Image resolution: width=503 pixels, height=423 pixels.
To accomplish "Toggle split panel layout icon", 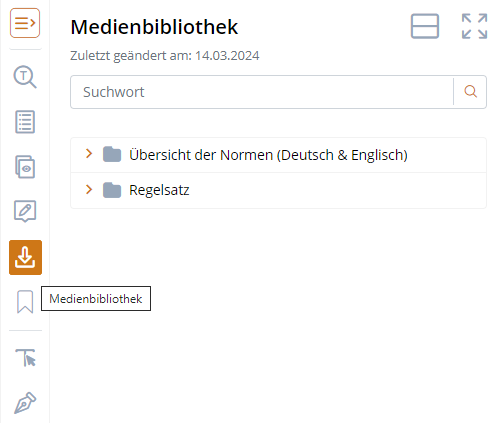I will click(425, 26).
